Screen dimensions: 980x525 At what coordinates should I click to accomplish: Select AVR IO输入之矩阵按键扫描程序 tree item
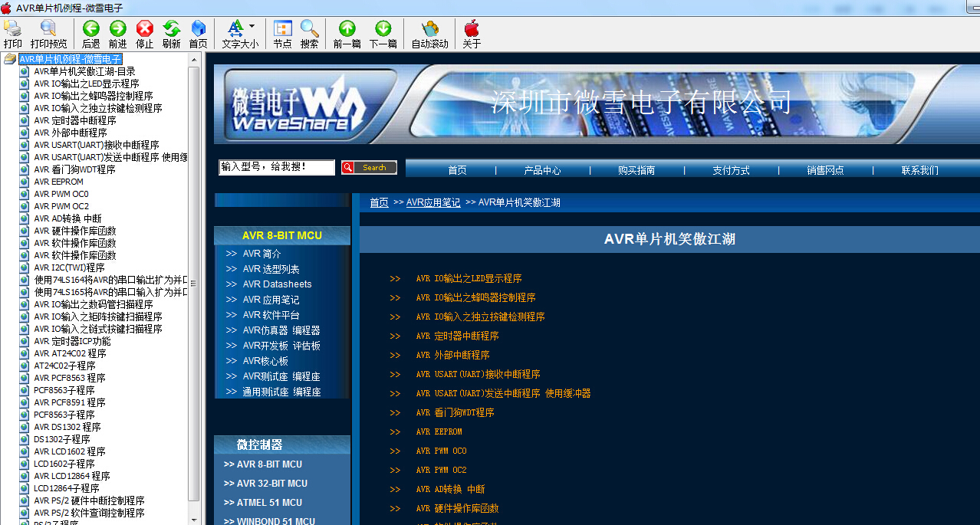point(98,317)
